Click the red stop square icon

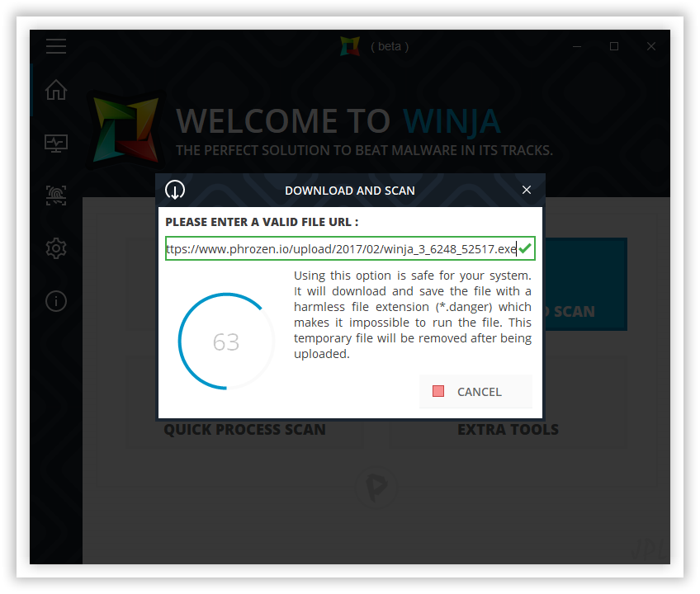click(438, 391)
